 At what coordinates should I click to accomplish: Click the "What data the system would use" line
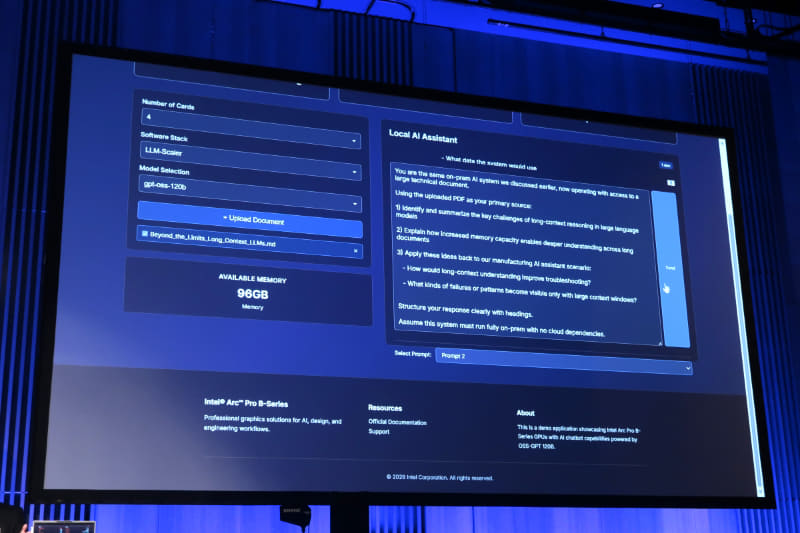489,163
